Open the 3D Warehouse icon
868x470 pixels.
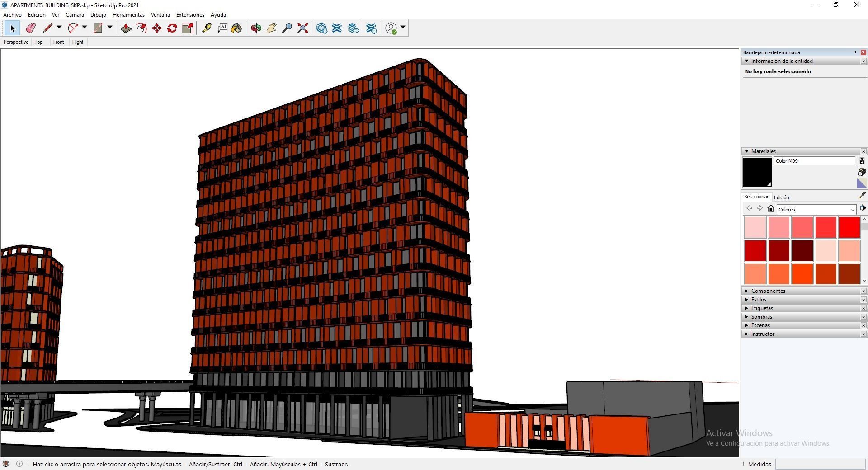click(321, 28)
